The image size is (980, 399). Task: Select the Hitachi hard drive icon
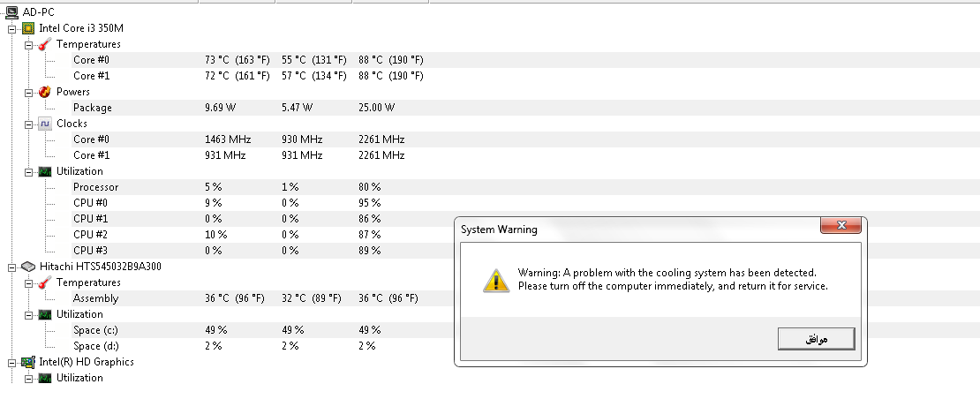click(x=28, y=267)
